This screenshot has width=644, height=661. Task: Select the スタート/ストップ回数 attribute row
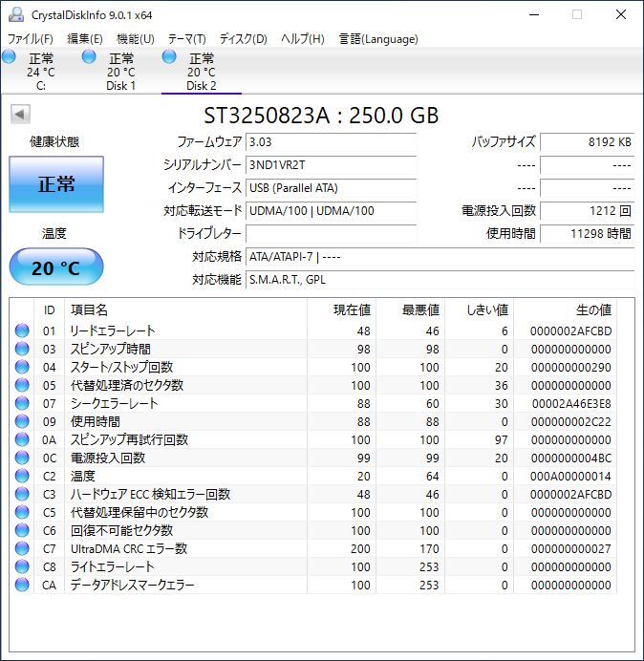point(314,367)
